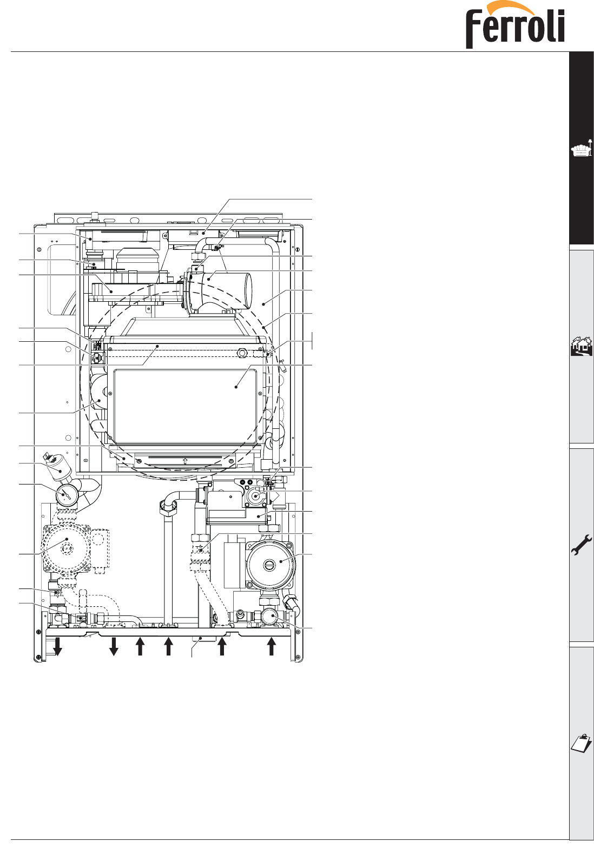Select the rightmost upward flow arrow
This screenshot has height=868, width=594.
pos(272,646)
